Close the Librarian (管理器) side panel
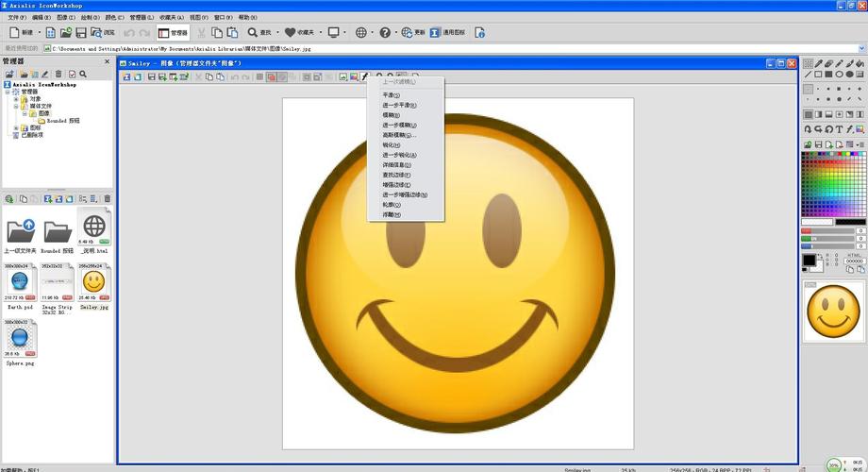Viewport: 868px width, 472px height. click(107, 61)
